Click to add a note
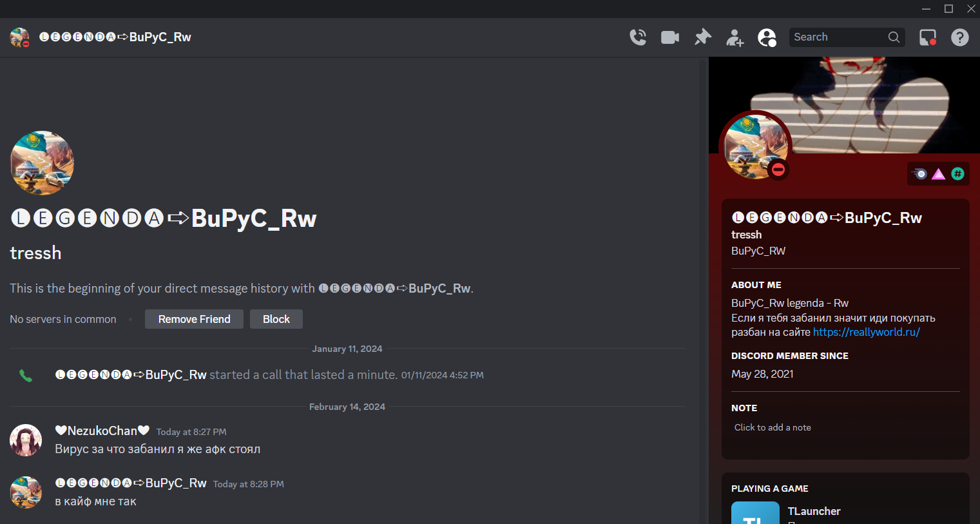Viewport: 980px width, 524px height. click(x=773, y=427)
